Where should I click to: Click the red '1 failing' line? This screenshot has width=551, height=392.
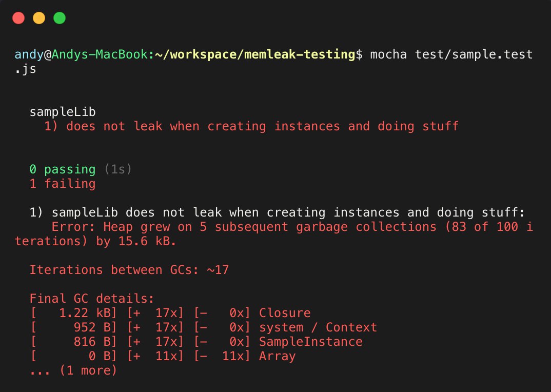[63, 184]
